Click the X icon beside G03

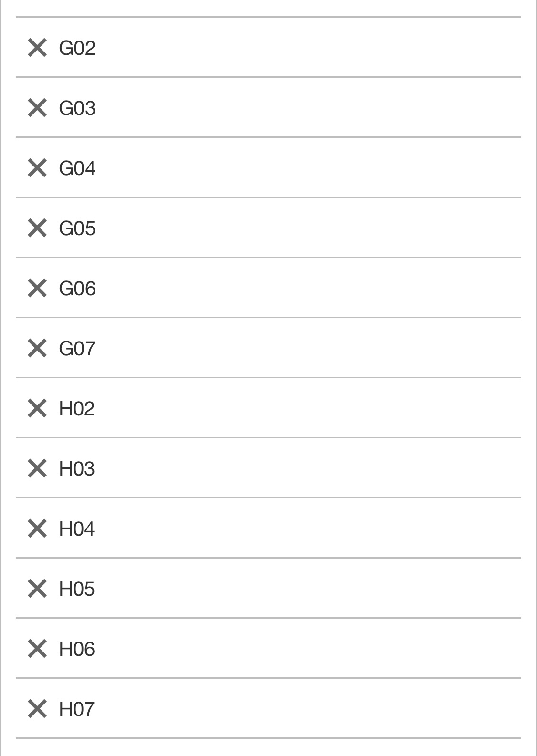pyautogui.click(x=37, y=108)
